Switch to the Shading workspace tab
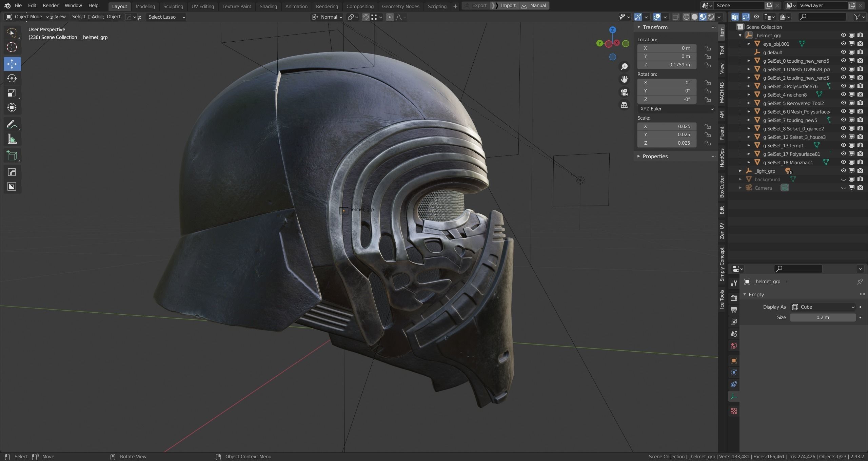This screenshot has width=868, height=461. 268,6
